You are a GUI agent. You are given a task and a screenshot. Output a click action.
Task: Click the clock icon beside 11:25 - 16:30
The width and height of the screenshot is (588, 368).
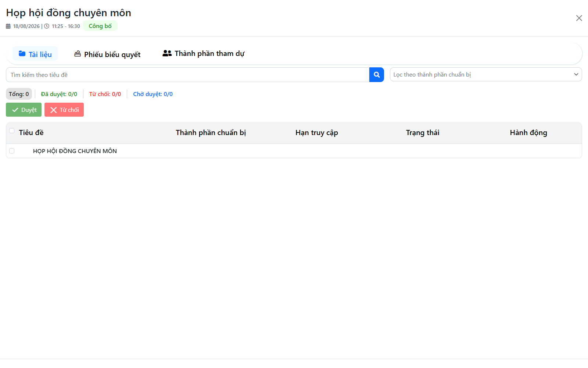click(x=47, y=26)
